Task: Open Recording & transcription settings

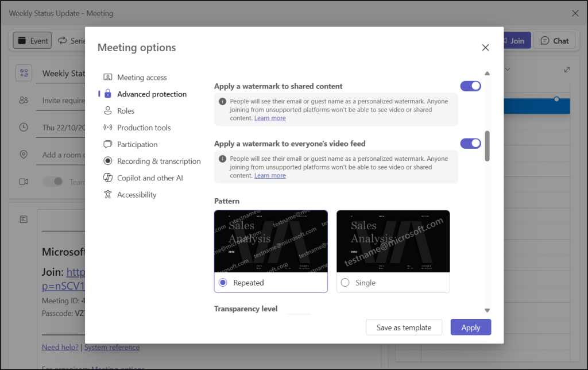Action: click(158, 161)
